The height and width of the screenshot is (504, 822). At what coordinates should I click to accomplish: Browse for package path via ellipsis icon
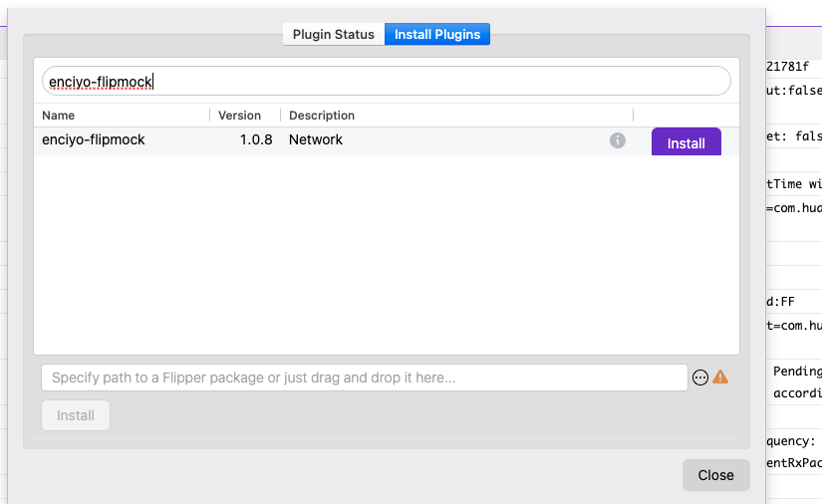click(x=700, y=378)
